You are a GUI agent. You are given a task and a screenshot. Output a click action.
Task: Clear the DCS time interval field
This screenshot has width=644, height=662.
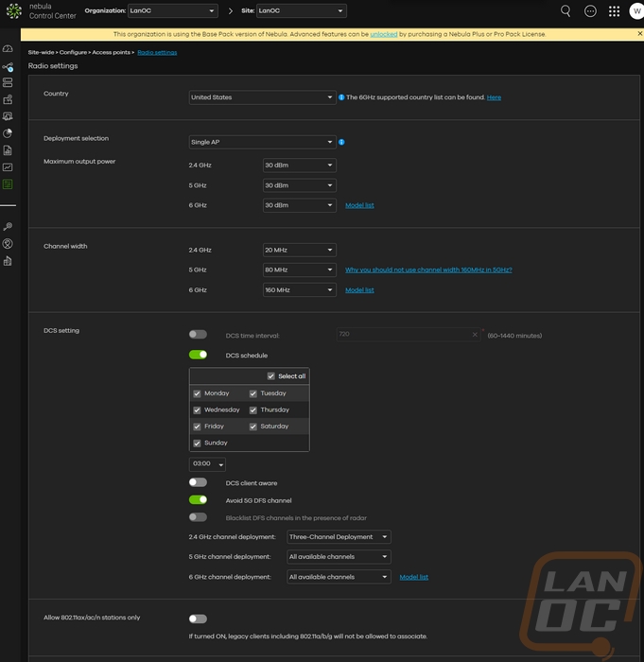click(475, 335)
